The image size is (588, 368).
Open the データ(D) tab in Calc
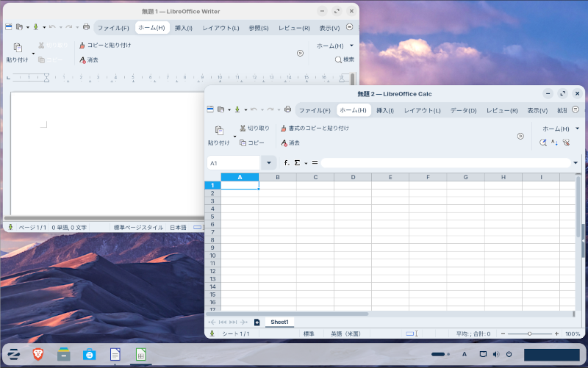point(464,110)
